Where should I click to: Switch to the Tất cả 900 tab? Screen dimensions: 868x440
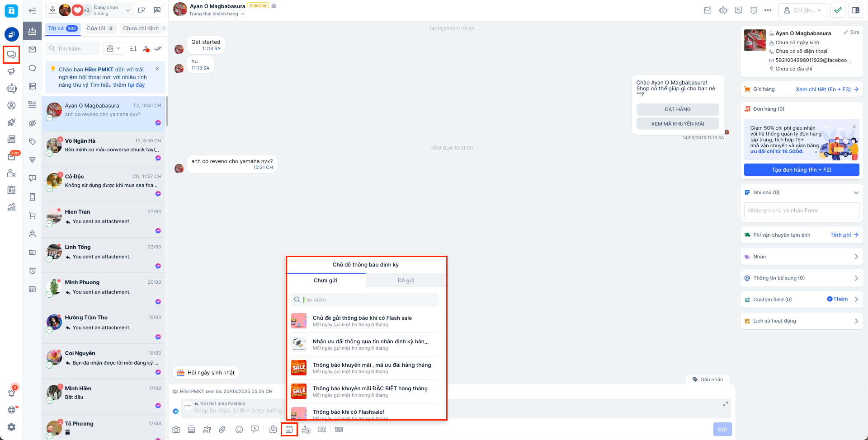pos(63,28)
